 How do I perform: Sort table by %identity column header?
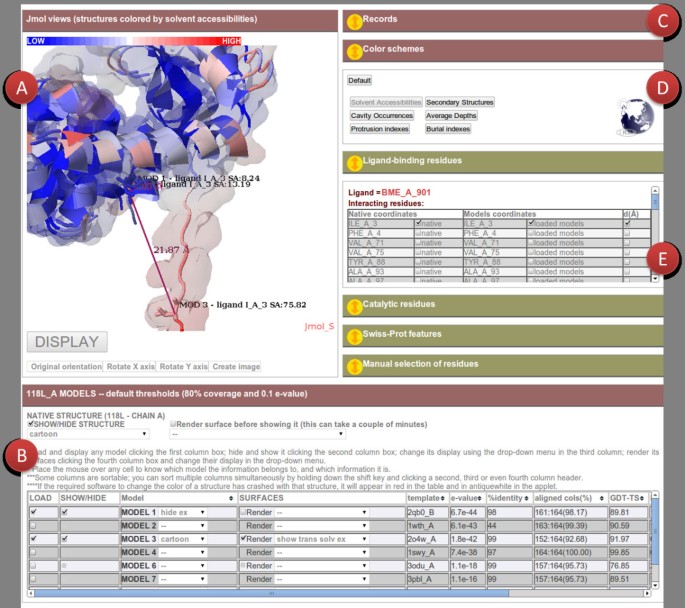(x=506, y=497)
